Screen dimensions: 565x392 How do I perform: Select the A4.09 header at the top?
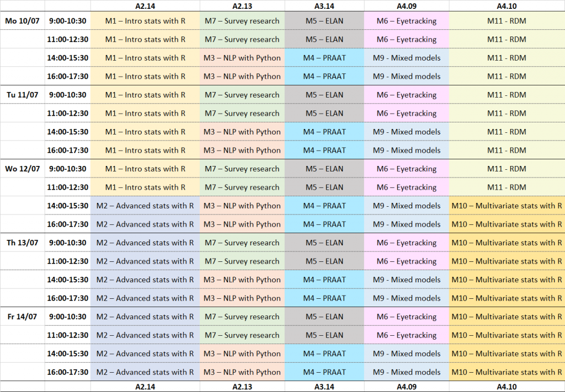407,6
